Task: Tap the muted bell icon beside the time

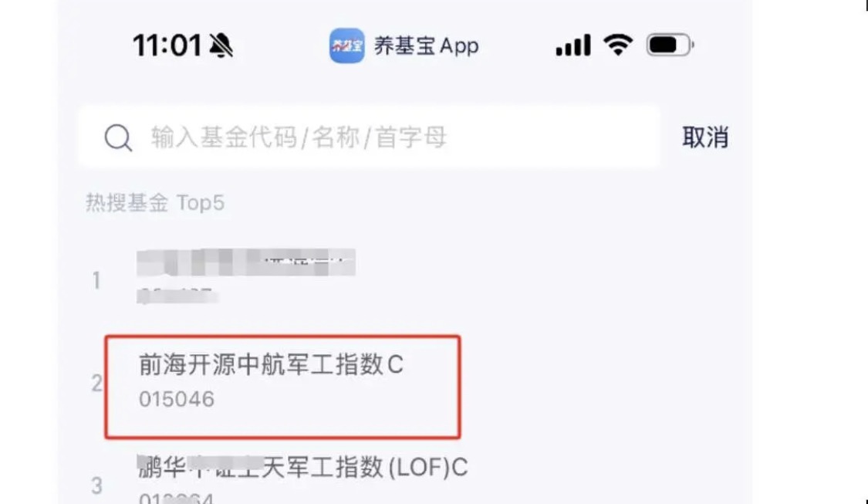Action: 221,46
